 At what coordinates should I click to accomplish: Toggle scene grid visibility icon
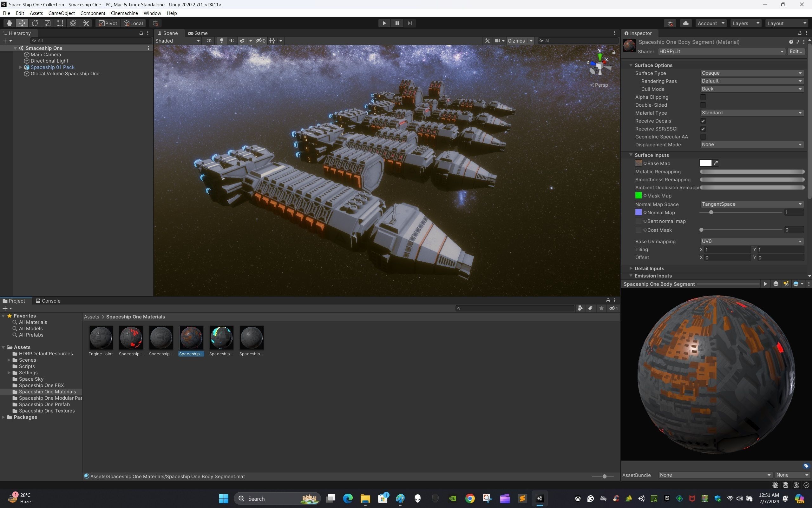(272, 41)
